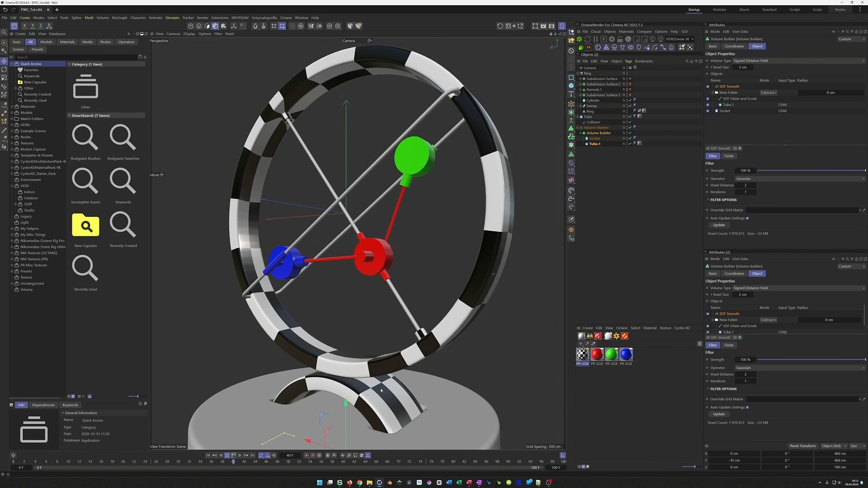
Task: Open the MoGraph menu
Action: pyautogui.click(x=119, y=18)
